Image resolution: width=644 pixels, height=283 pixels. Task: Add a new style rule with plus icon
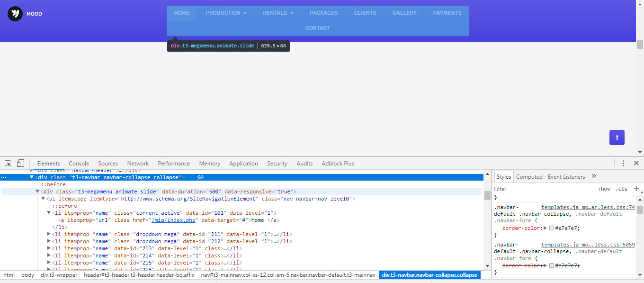click(x=636, y=189)
